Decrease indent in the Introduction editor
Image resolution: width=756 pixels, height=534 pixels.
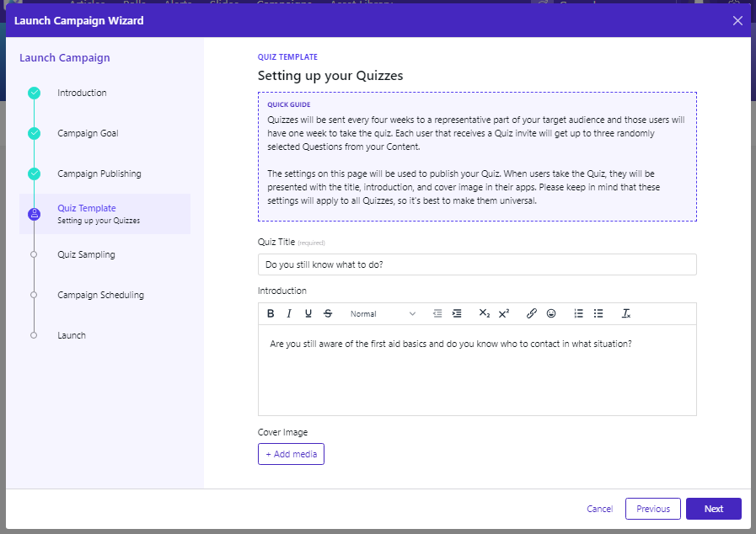(x=437, y=313)
